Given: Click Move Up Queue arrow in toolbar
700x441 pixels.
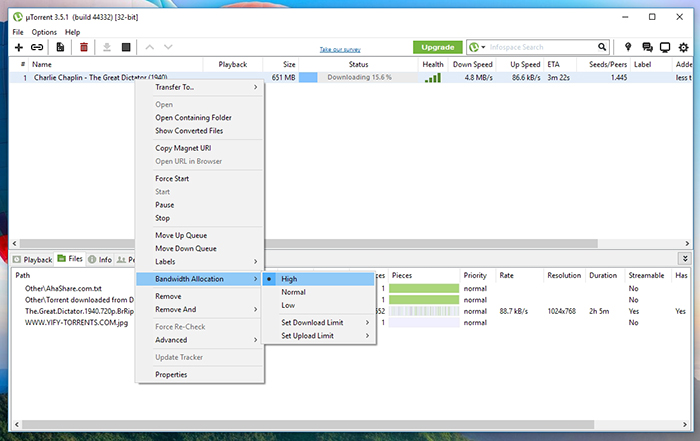Looking at the screenshot, I should coord(150,47).
